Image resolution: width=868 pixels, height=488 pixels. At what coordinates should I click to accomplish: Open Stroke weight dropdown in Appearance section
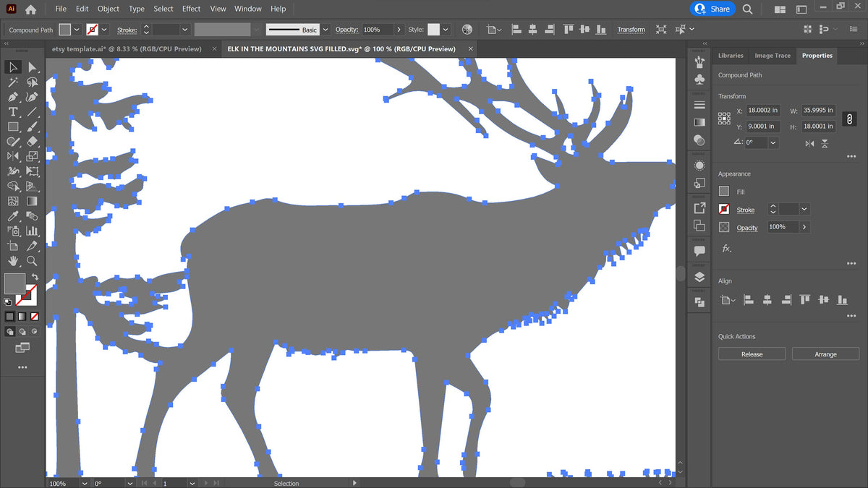click(804, 210)
